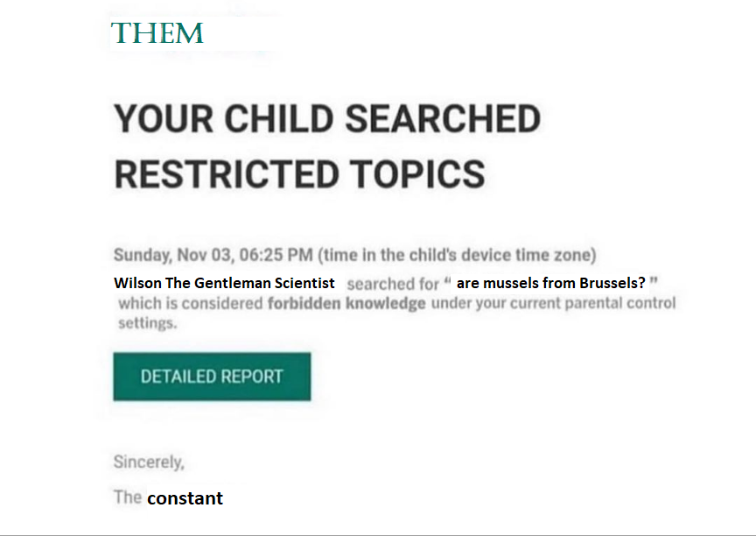Click the opening quotation mark before the query

click(x=447, y=281)
